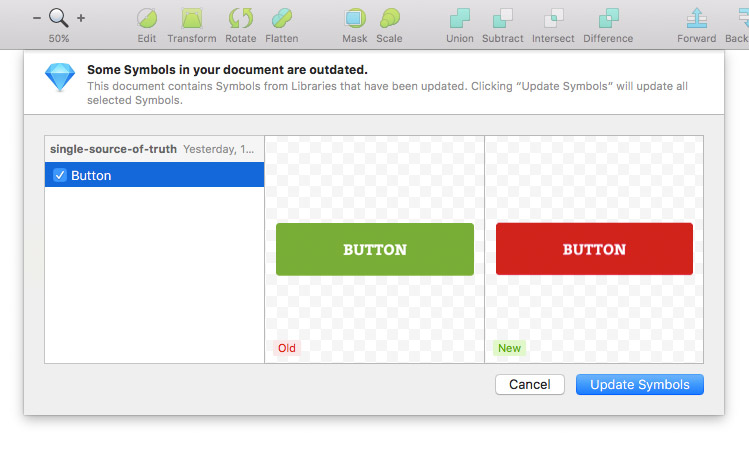Zoom out with the minus button
The height and width of the screenshot is (453, 749).
pos(37,18)
